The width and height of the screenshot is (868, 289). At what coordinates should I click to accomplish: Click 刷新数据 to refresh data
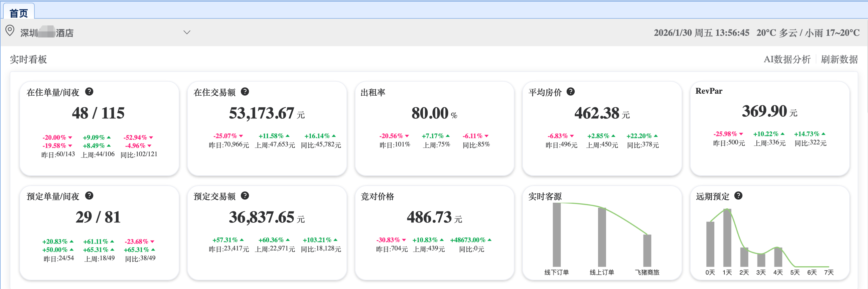tap(839, 59)
